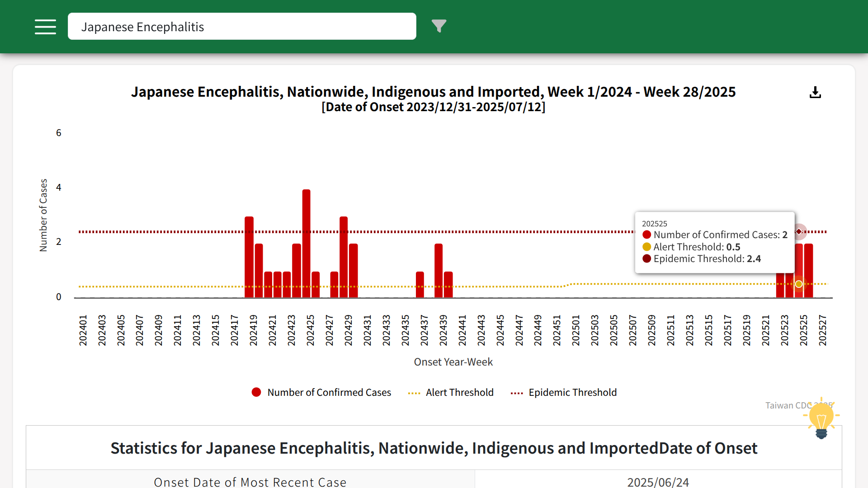Select the bar for week 202419
868x488 pixels.
pos(249,258)
